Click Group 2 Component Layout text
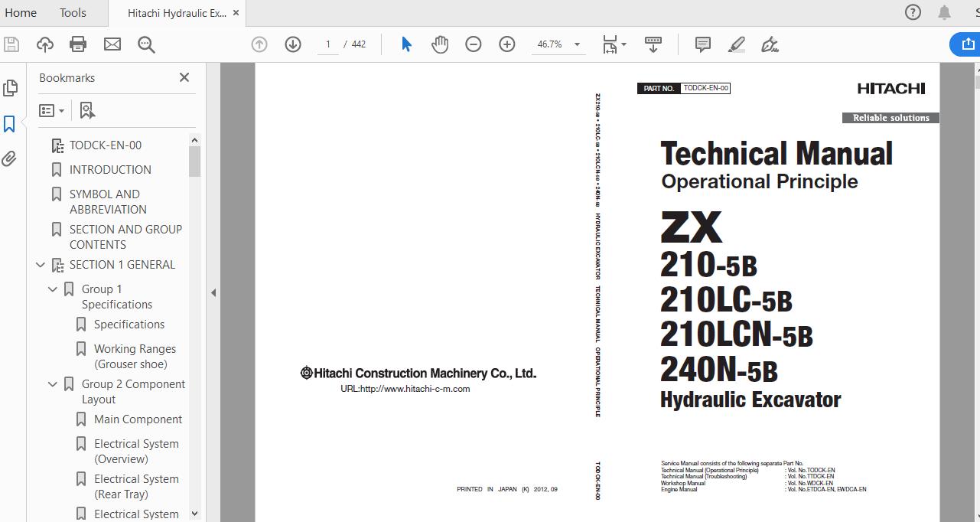This screenshot has height=522, width=980. pyautogui.click(x=133, y=392)
